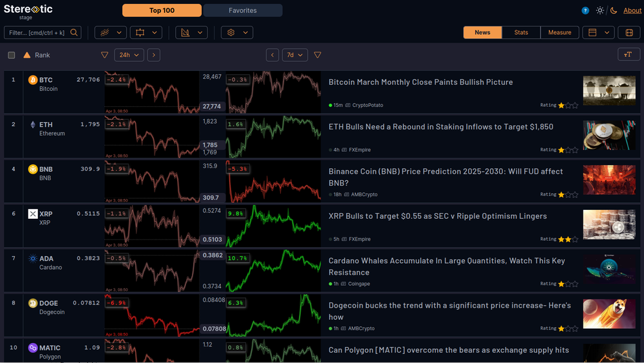Click filter triangle beside 24h selector

pyautogui.click(x=105, y=55)
